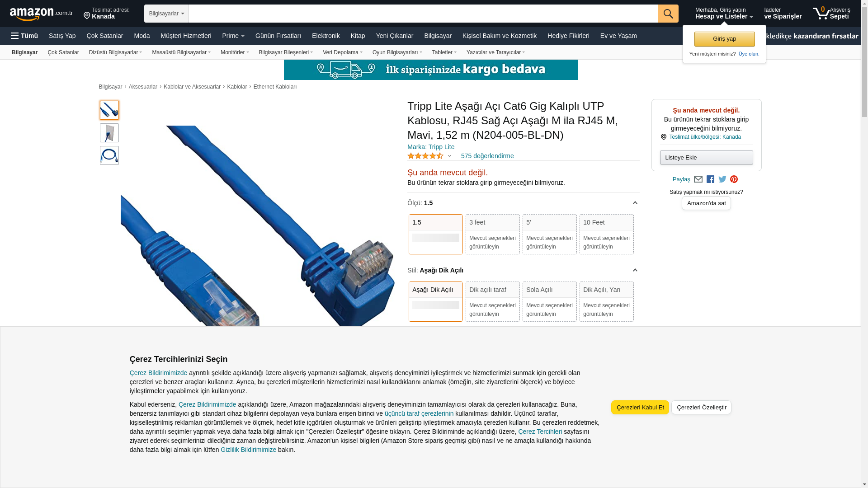The image size is (868, 488).
Task: Open the Bilgisayarlar search category dropdown
Action: coord(166,14)
